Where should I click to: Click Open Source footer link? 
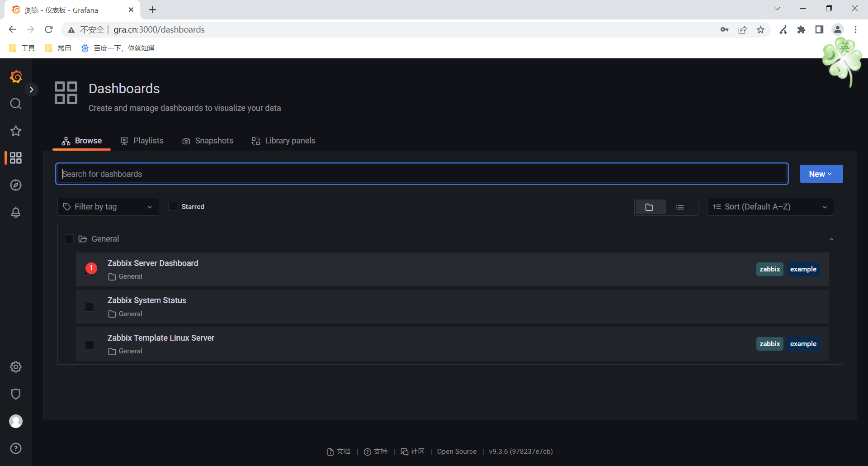(457, 452)
